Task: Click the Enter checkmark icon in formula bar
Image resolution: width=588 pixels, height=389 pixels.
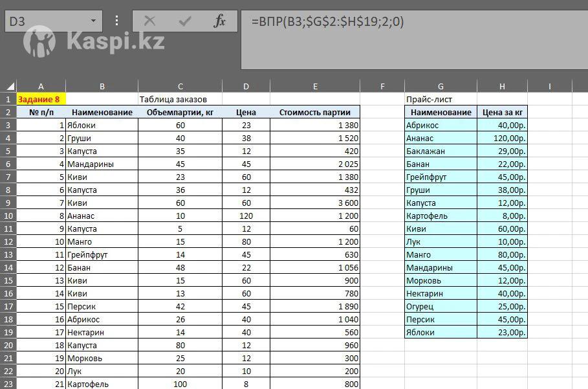Action: 185,21
